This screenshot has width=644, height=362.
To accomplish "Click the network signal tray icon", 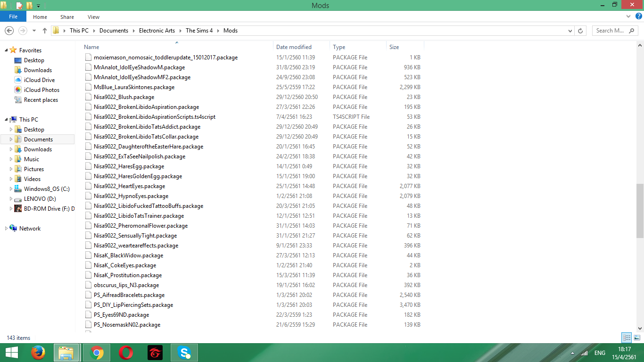I will click(x=584, y=353).
